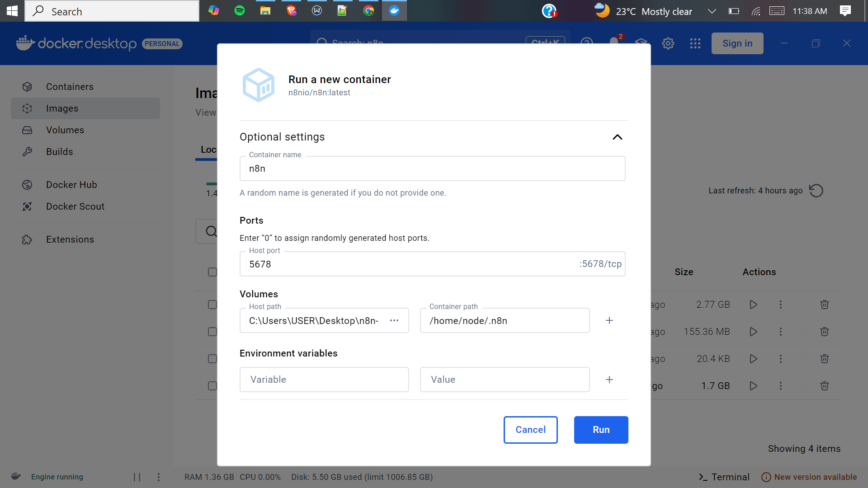The image size is (868, 488).
Task: Open engine options menu in status bar
Action: 159,477
